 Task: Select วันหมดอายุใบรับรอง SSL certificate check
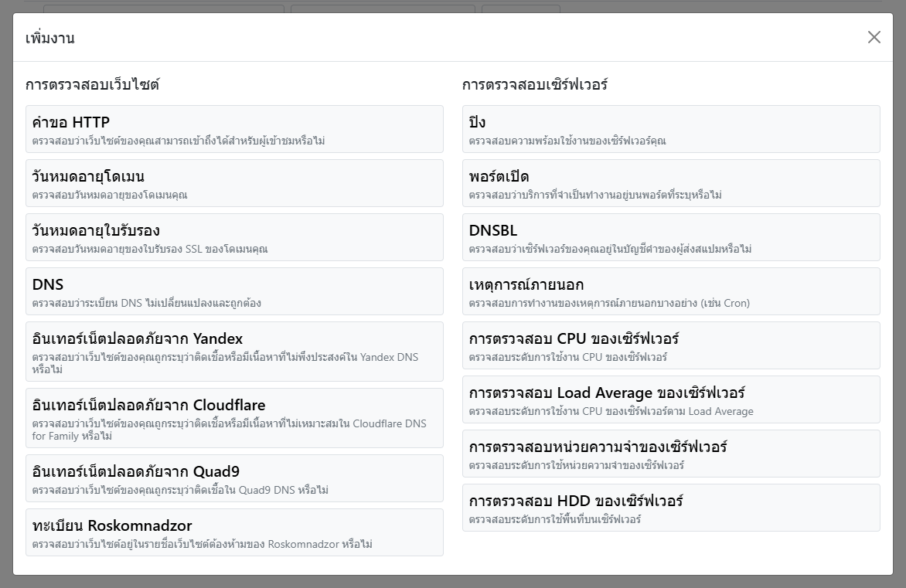pyautogui.click(x=234, y=237)
